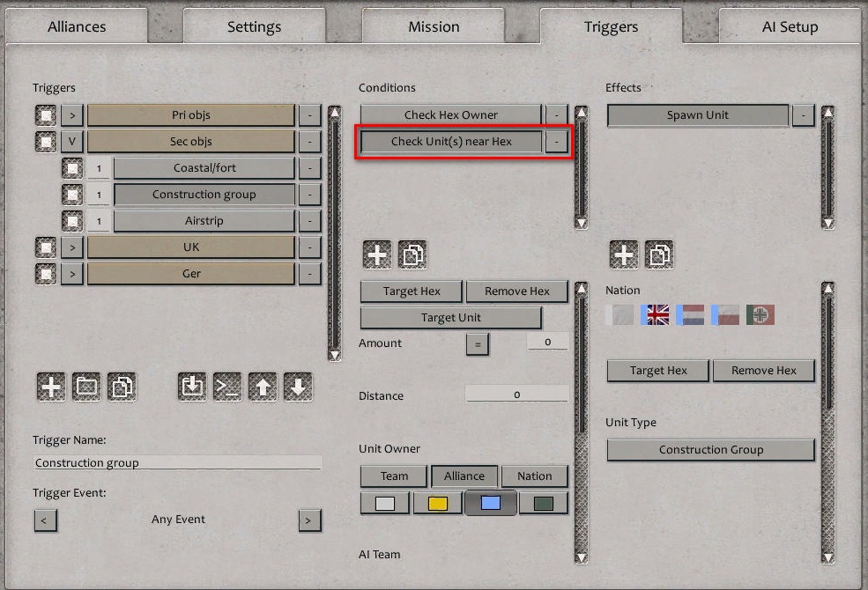Add a new trigger with the plus icon
The width and height of the screenshot is (868, 590).
[x=50, y=386]
